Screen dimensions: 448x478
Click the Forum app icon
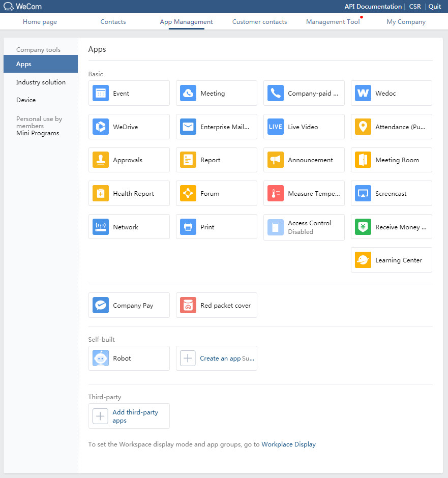pos(188,193)
